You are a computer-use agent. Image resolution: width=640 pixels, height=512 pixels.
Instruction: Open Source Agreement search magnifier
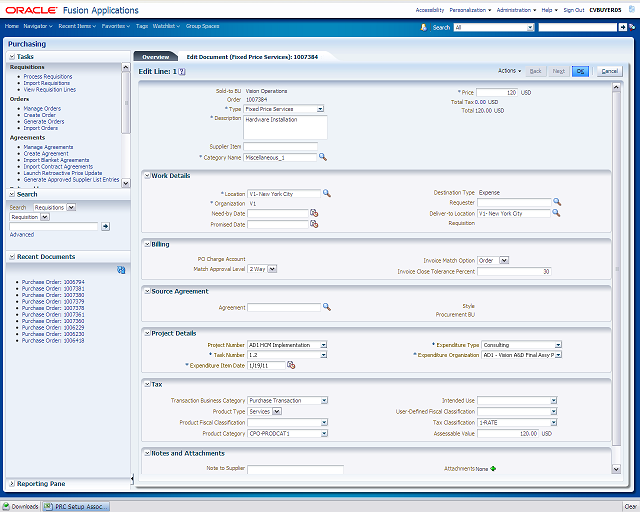click(327, 307)
